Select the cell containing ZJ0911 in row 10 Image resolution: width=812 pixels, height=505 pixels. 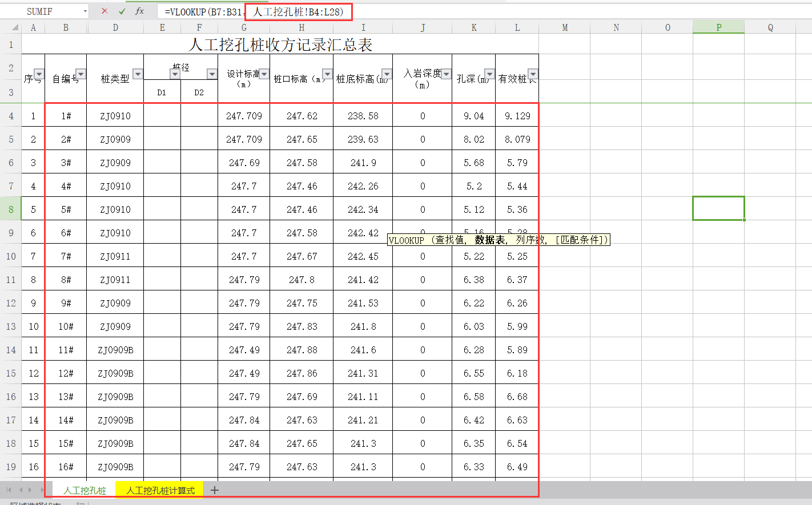point(115,256)
